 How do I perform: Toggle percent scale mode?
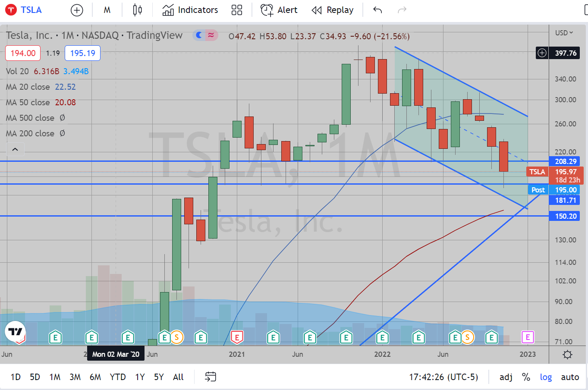point(526,377)
